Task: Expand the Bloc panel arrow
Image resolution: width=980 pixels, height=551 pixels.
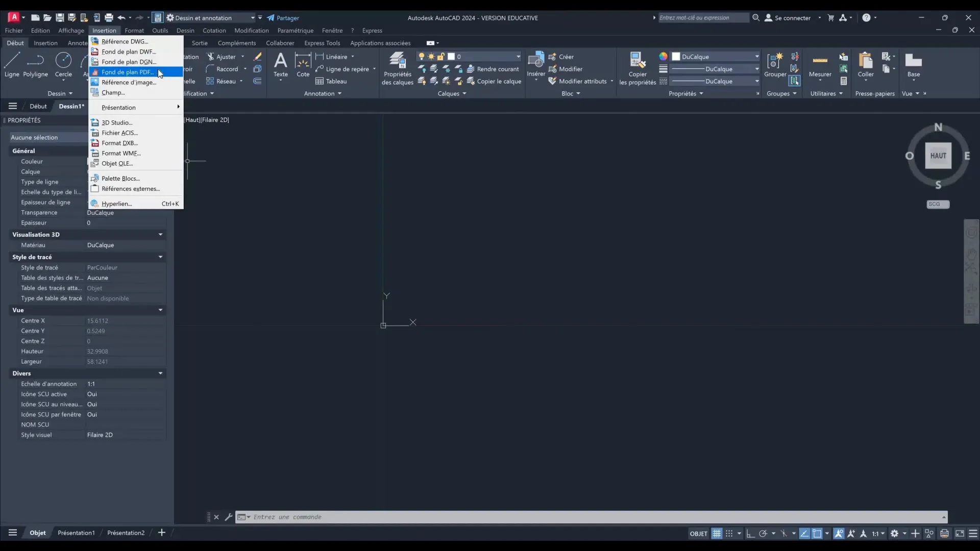Action: [x=578, y=94]
